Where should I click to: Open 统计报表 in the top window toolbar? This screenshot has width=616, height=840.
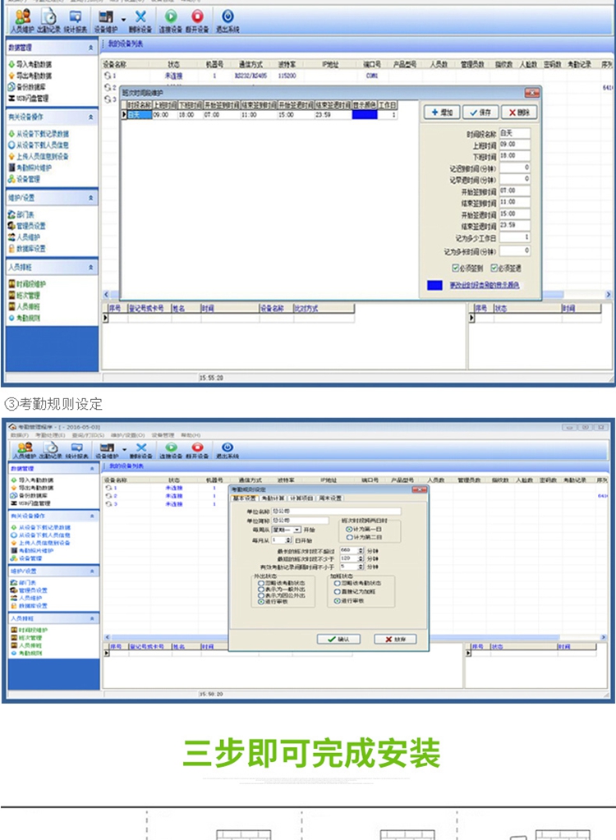(x=76, y=17)
